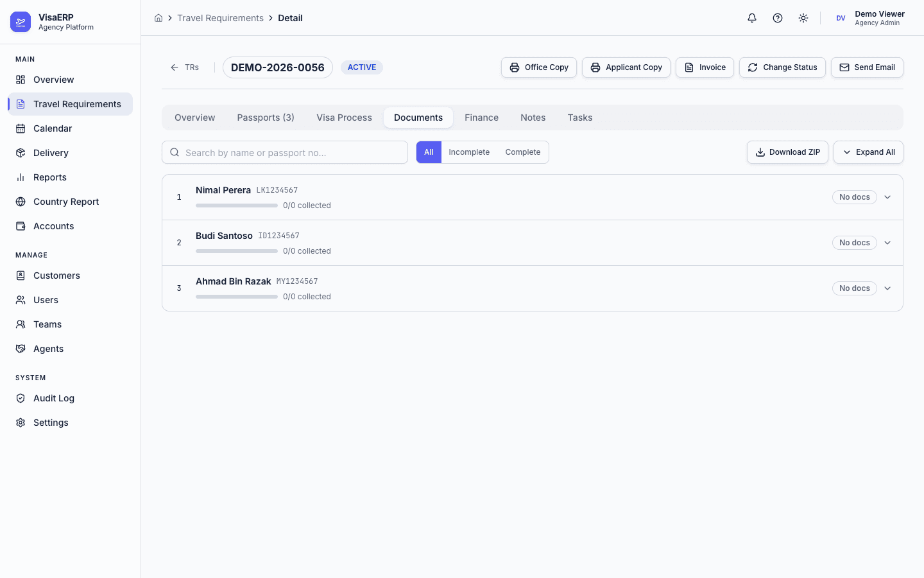Click Ahmad Bin Razak's collection progress bar
Screen dimensions: 924x578
coord(237,297)
